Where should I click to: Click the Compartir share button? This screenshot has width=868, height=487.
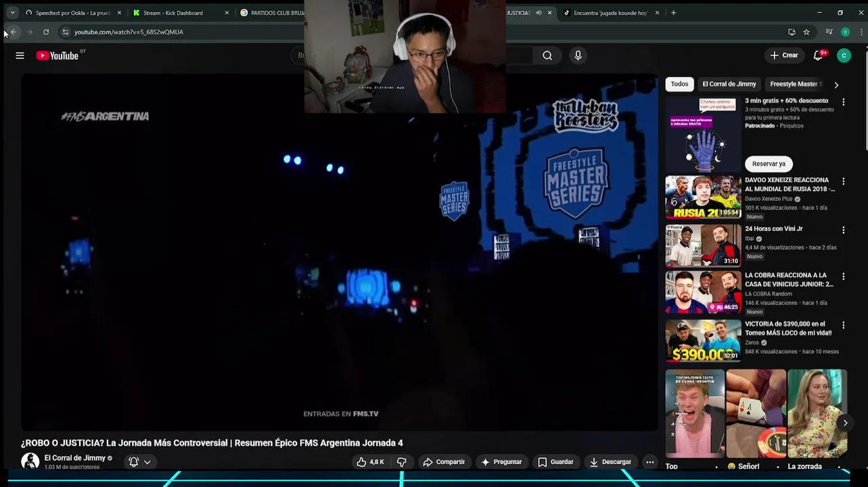tap(444, 462)
